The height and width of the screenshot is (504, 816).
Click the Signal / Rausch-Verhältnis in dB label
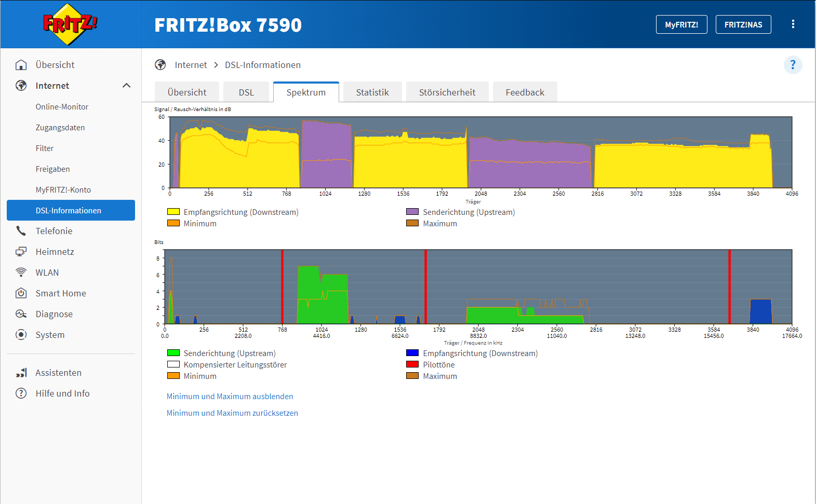(x=193, y=110)
